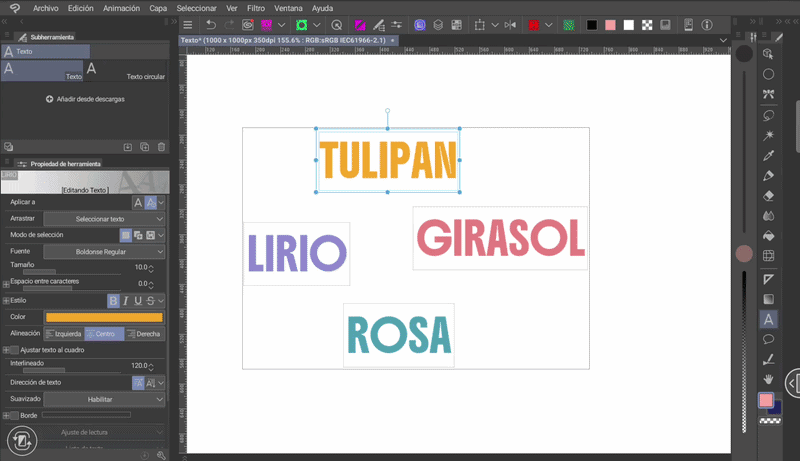Expand the Suavizado dropdown set to Habilitar
This screenshot has height=461, width=800.
click(105, 399)
